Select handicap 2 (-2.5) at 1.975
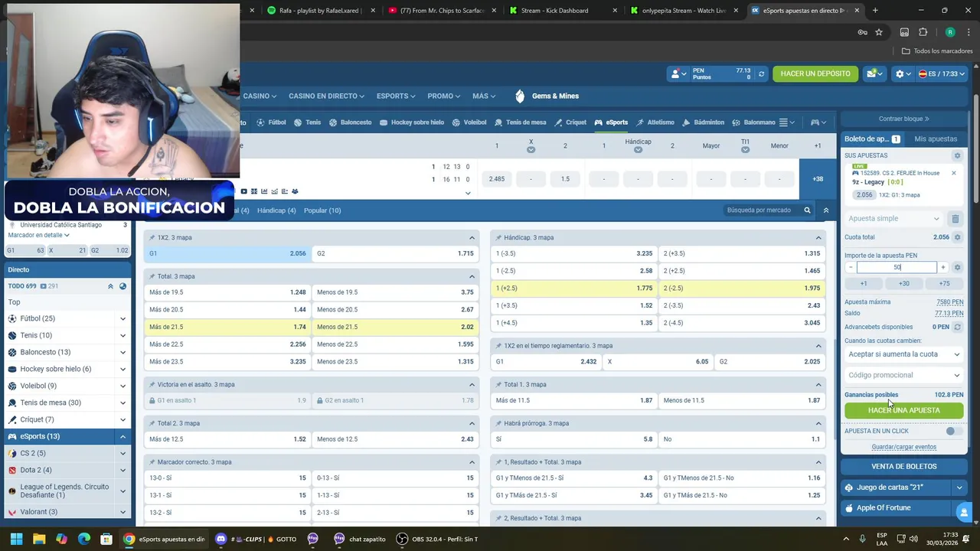This screenshot has width=980, height=551. click(741, 289)
